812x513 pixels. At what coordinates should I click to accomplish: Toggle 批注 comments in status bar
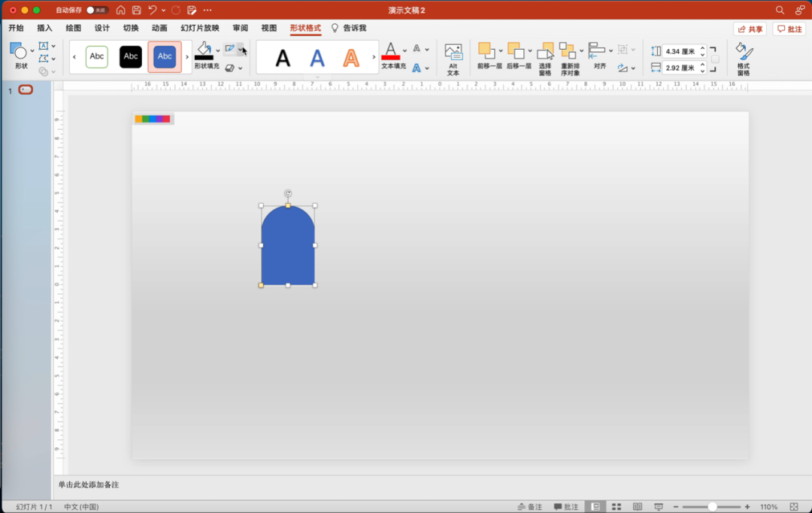coord(566,507)
